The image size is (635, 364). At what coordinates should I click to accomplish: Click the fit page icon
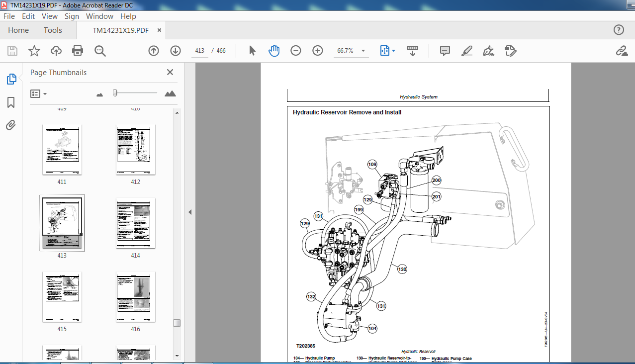[x=385, y=51]
